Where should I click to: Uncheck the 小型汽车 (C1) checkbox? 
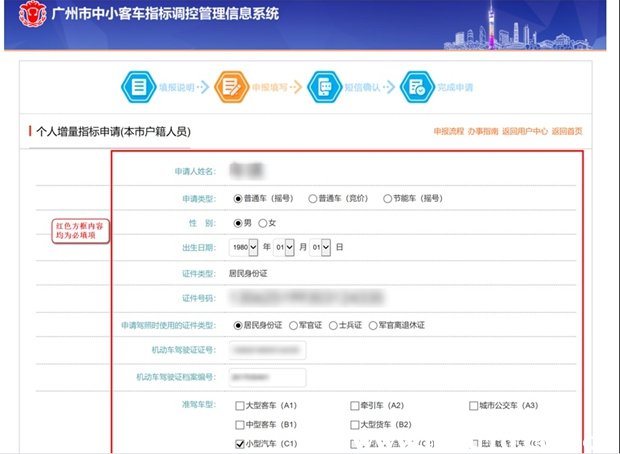coord(239,442)
